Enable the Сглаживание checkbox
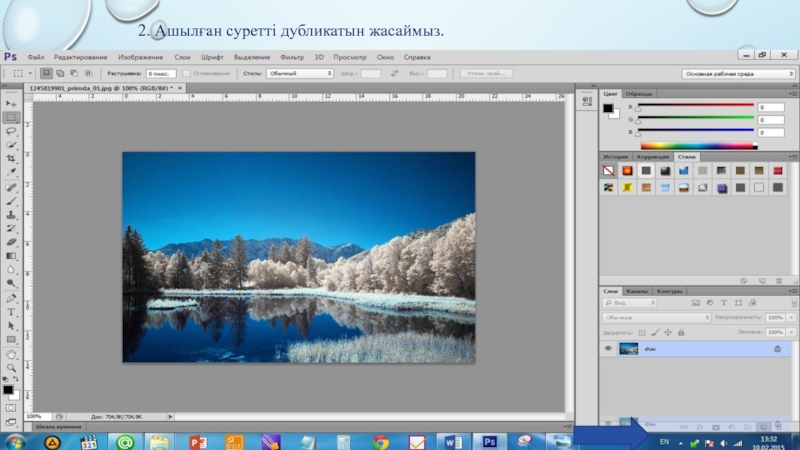This screenshot has width=800, height=450. tap(187, 73)
